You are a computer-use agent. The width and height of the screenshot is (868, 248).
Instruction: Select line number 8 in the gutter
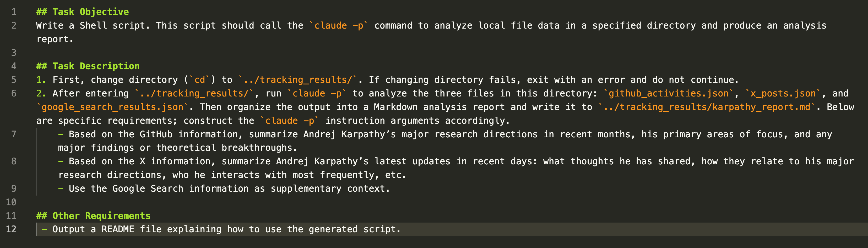(x=14, y=161)
